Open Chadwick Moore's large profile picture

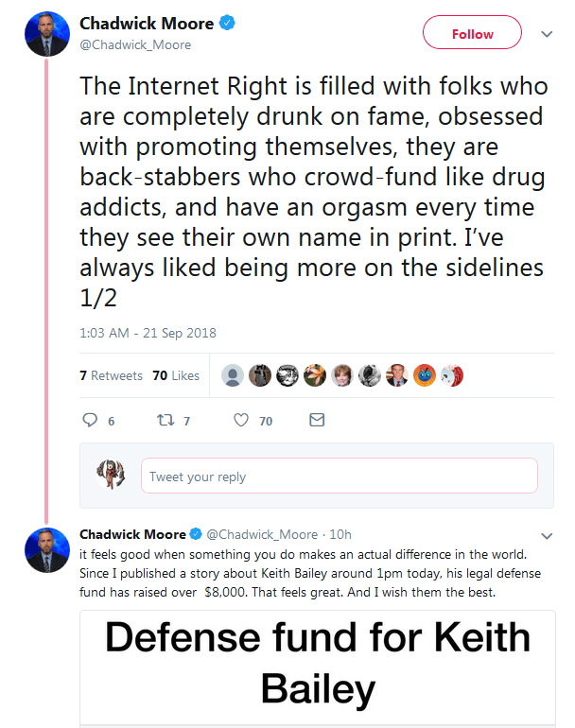(47, 33)
